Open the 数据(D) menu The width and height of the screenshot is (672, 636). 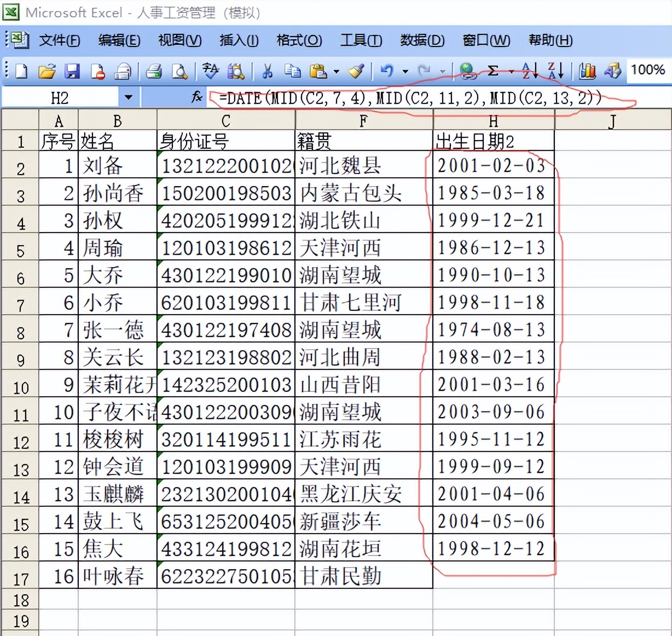click(x=422, y=41)
